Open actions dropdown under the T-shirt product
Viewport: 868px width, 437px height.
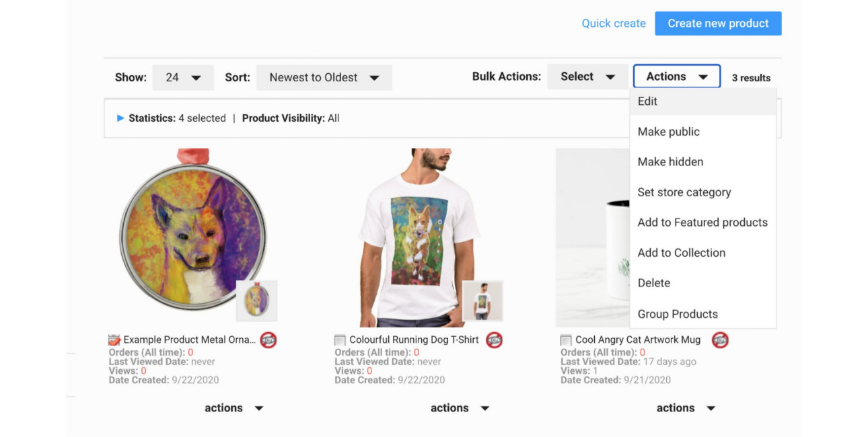tap(460, 408)
